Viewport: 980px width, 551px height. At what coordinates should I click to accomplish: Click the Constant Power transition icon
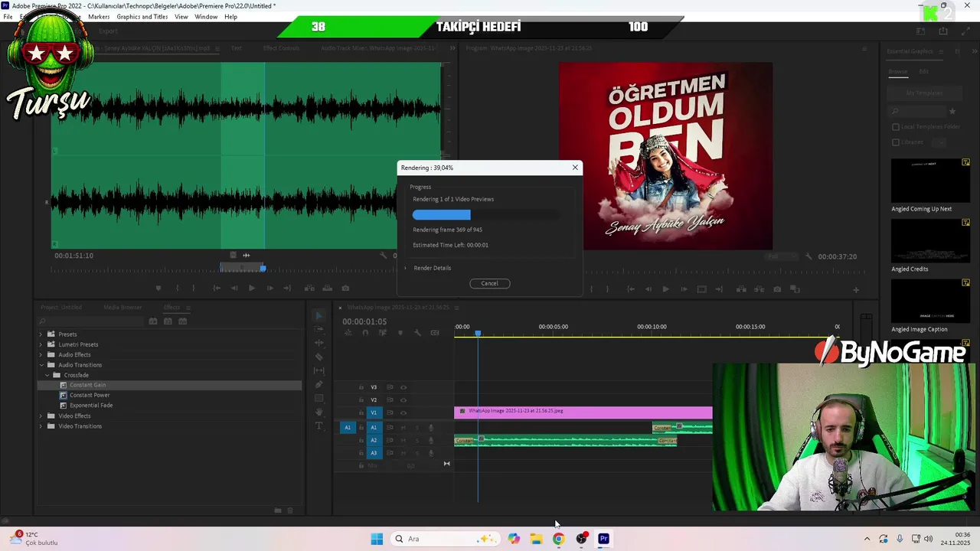[64, 395]
